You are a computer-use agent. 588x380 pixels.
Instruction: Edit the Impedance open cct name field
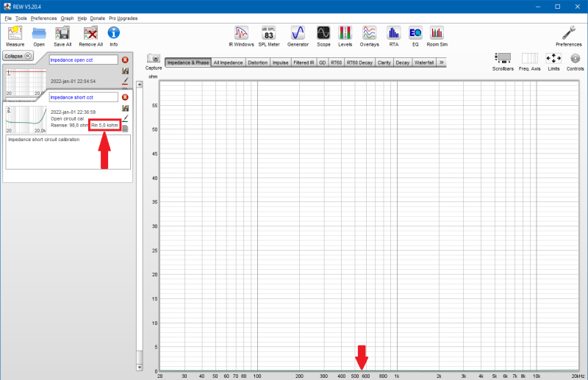[x=83, y=60]
